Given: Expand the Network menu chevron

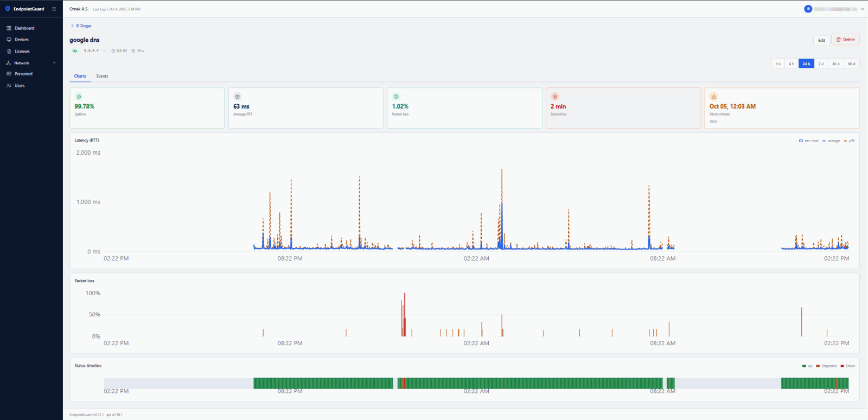Looking at the screenshot, I should click(54, 63).
